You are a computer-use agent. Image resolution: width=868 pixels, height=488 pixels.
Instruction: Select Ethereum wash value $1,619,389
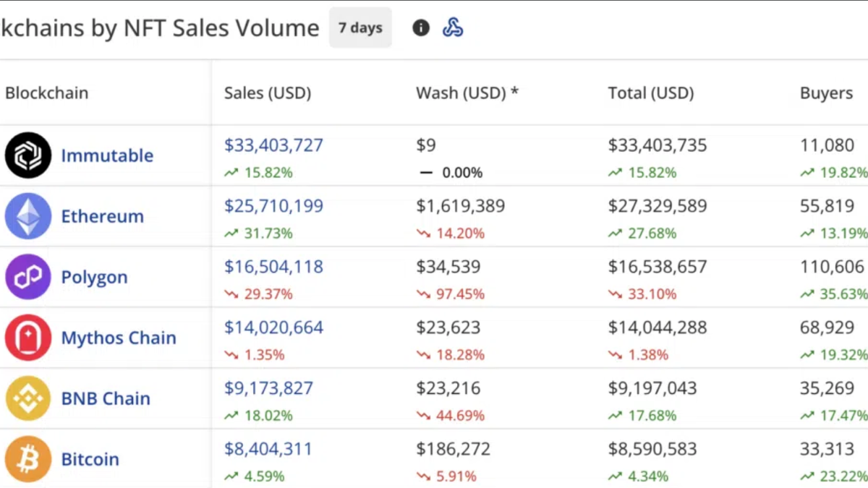tap(460, 206)
